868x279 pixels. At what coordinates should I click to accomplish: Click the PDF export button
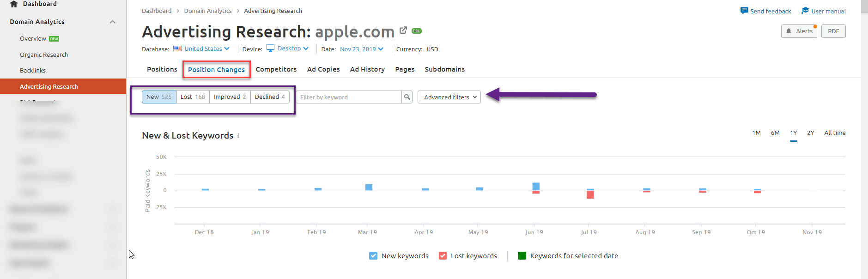(833, 31)
